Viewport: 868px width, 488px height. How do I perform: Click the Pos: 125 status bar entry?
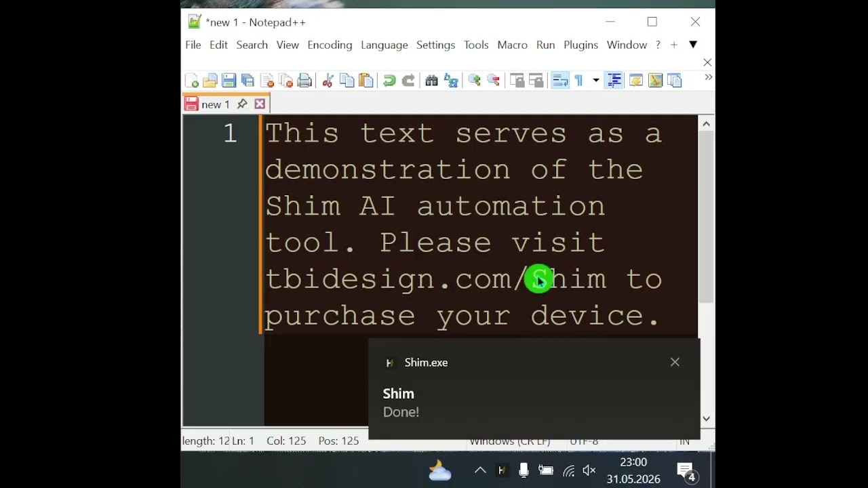tap(338, 441)
